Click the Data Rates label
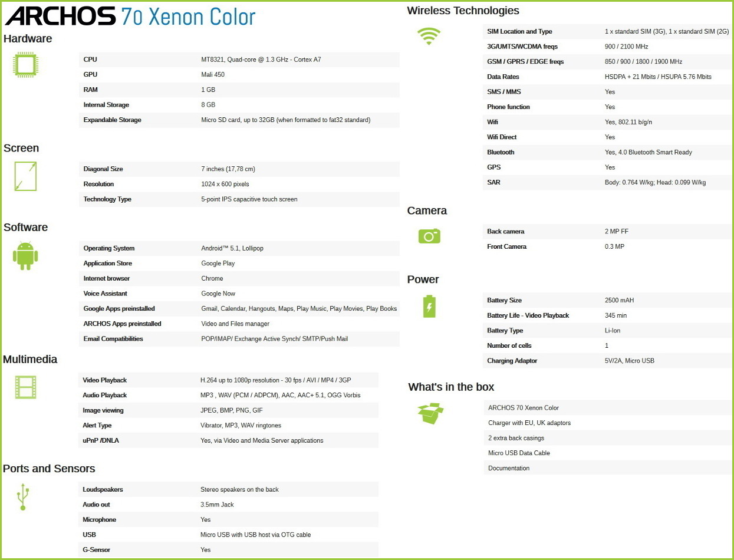Screen dimensions: 734x560 click(503, 77)
